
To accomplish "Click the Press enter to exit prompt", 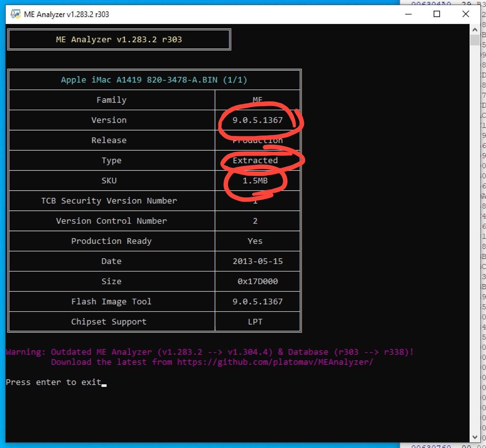I will pos(54,382).
